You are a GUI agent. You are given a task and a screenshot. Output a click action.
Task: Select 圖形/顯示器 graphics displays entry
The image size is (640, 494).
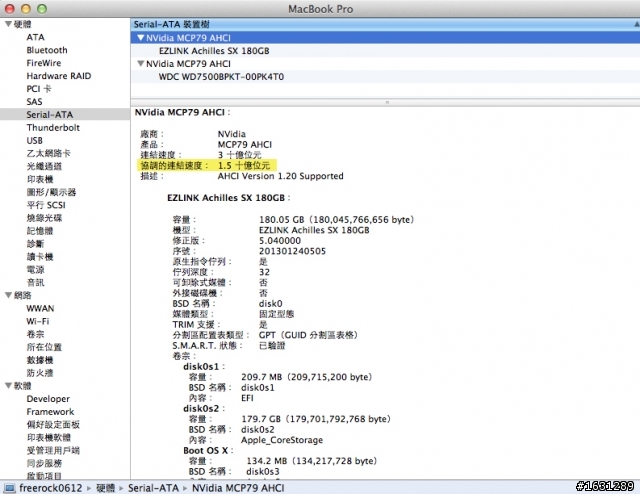point(51,192)
